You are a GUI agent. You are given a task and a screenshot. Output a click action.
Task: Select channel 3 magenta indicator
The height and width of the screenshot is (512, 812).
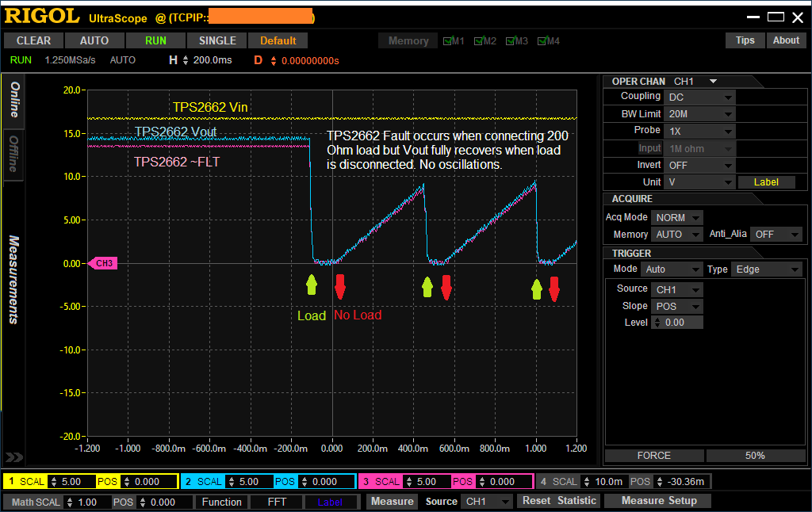click(366, 482)
